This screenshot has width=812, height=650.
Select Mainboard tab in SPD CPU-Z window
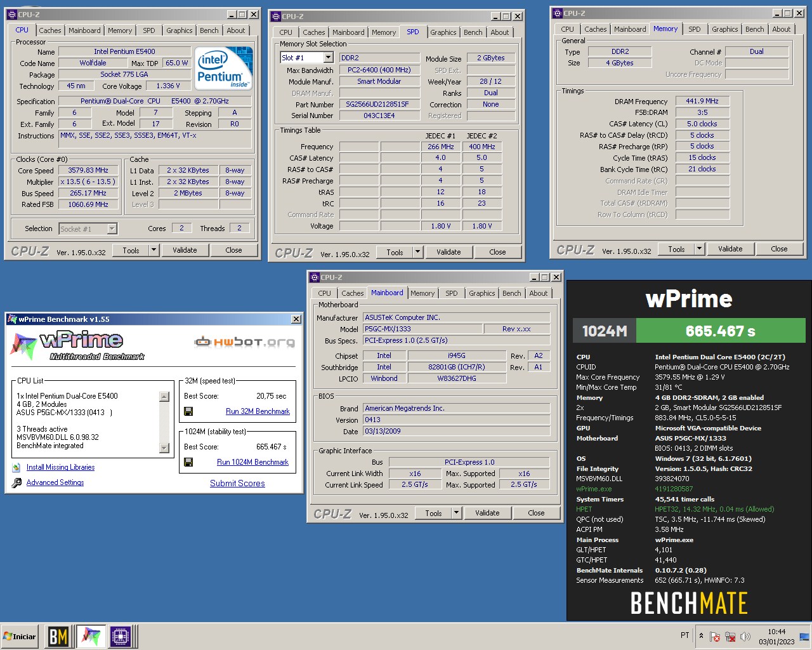[348, 32]
